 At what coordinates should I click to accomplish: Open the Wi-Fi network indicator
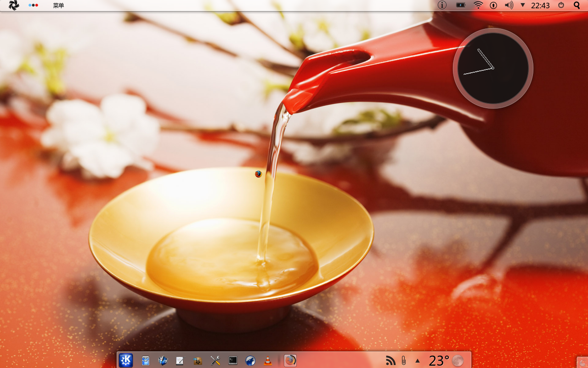(478, 5)
